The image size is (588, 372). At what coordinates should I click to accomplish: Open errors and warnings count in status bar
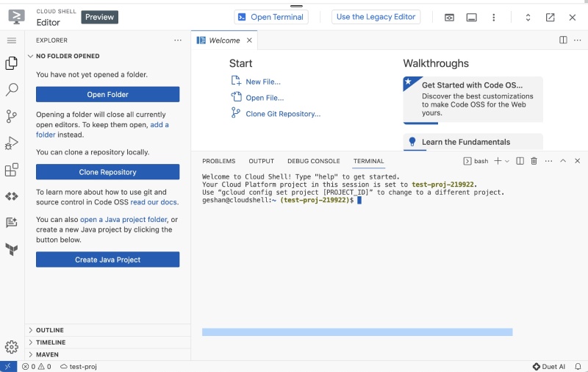tap(36, 366)
